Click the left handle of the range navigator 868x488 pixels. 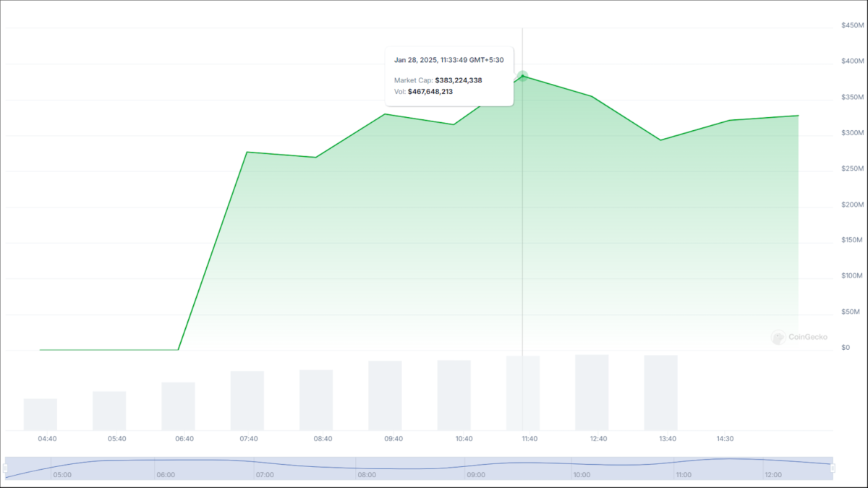coord(6,468)
